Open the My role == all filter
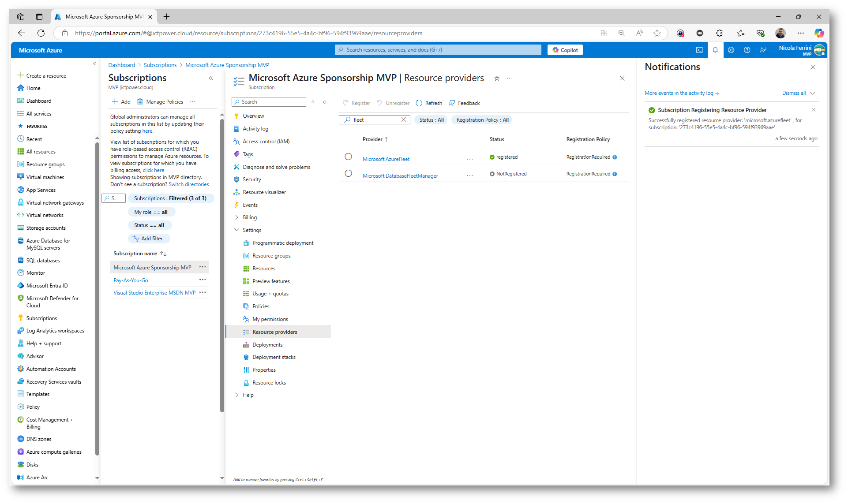The height and width of the screenshot is (504, 848). click(151, 212)
